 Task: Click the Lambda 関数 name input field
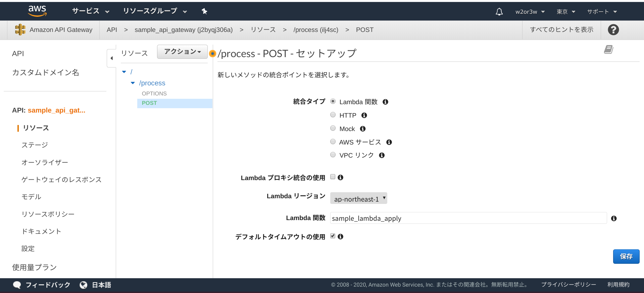pos(468,218)
